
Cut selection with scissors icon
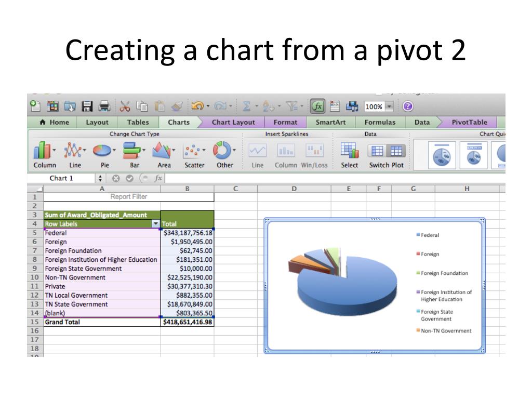point(125,107)
